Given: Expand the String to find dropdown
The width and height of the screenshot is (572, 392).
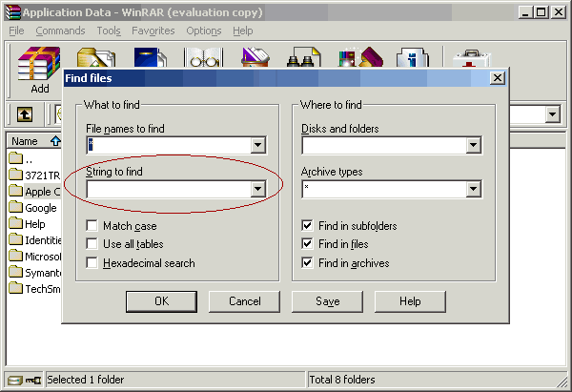Looking at the screenshot, I should [x=258, y=189].
